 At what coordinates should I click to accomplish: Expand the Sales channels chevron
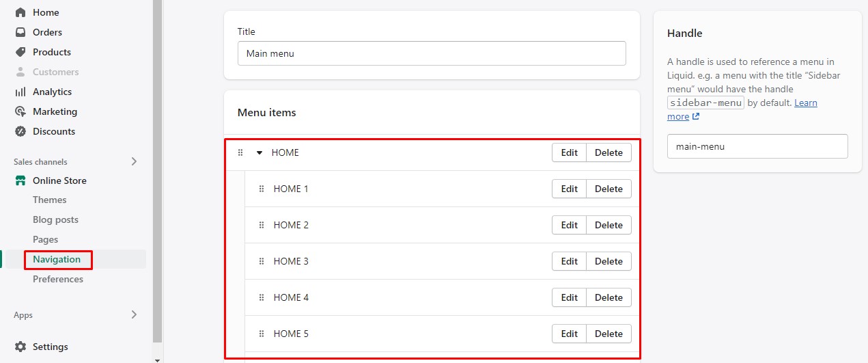click(x=134, y=161)
